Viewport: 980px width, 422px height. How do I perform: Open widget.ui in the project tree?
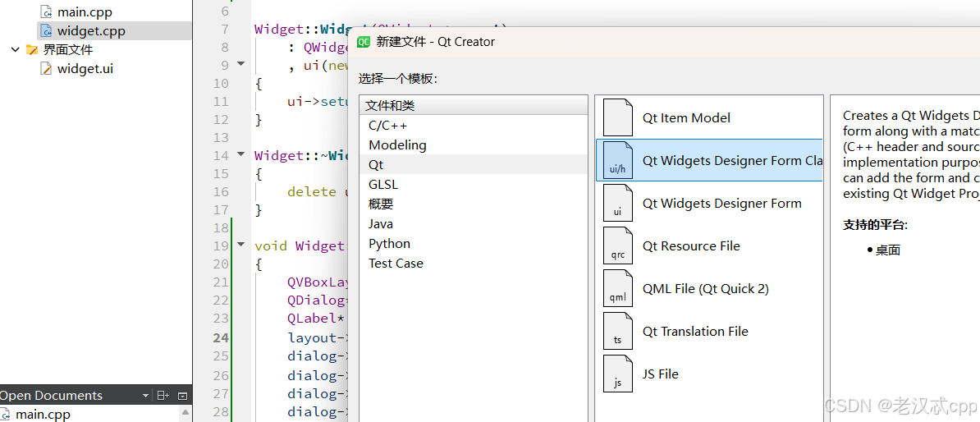tap(85, 69)
